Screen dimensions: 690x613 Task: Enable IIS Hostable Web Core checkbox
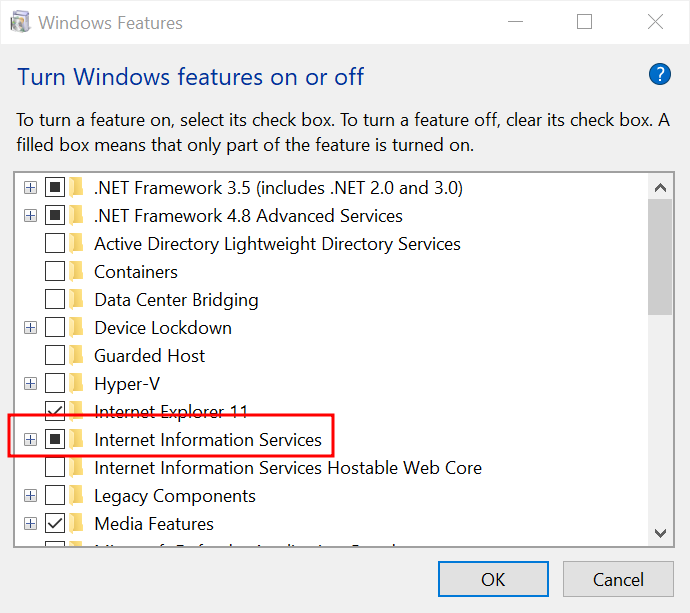point(55,467)
